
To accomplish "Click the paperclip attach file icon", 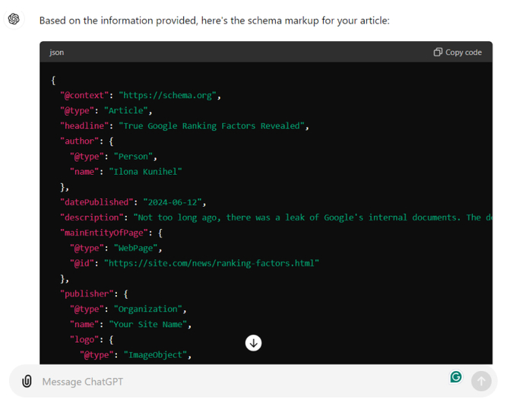I will [27, 381].
